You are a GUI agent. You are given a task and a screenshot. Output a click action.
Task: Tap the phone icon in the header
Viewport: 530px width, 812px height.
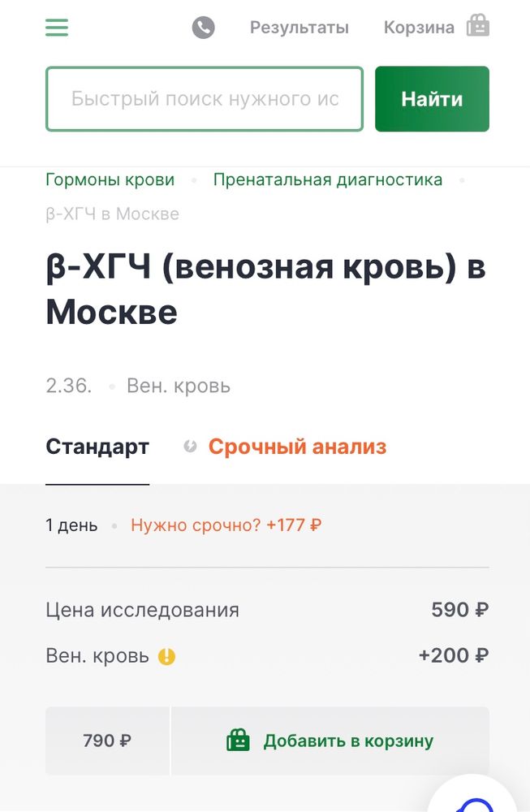(x=203, y=27)
